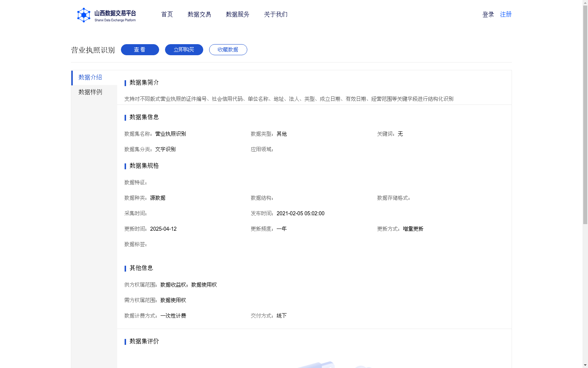Image resolution: width=588 pixels, height=368 pixels.
Task: Click the 应用领域 label
Action: (262, 149)
